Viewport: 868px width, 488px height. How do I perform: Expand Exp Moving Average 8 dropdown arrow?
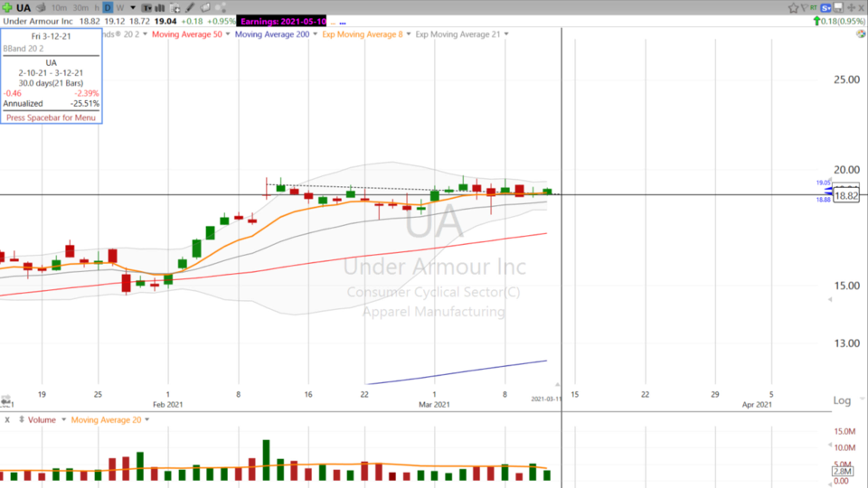pos(409,34)
